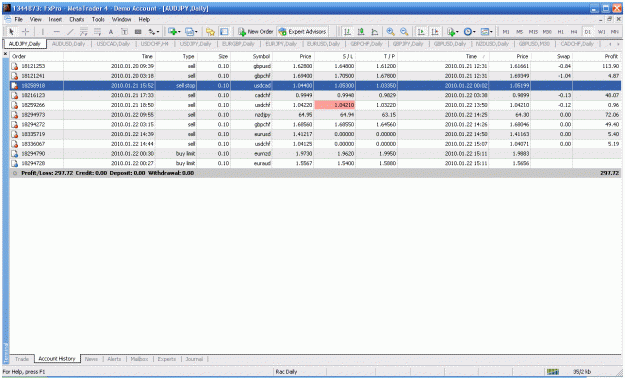Switch to the M1 timeframe
Screen dimensions: 625x378
(506, 32)
